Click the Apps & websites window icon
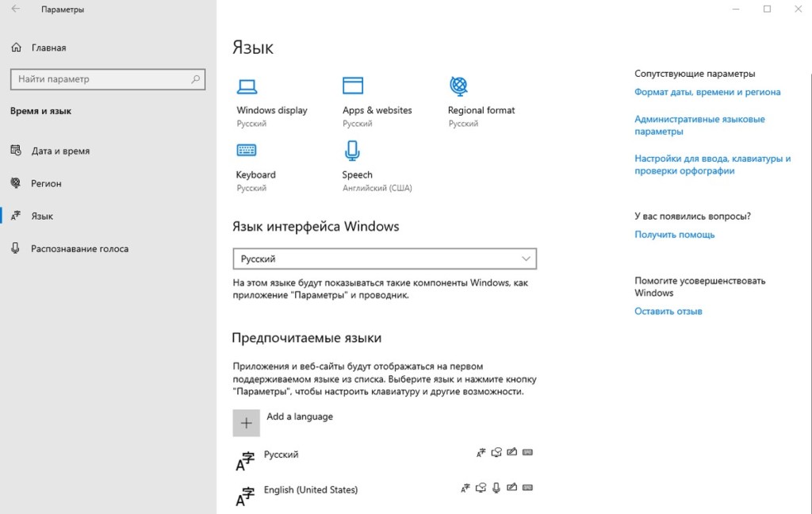 click(x=353, y=86)
